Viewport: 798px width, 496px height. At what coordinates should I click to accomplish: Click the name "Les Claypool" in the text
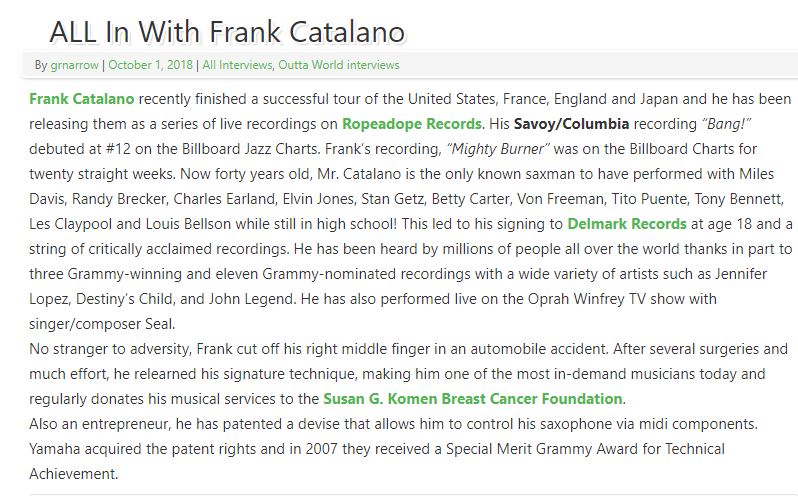pos(71,224)
